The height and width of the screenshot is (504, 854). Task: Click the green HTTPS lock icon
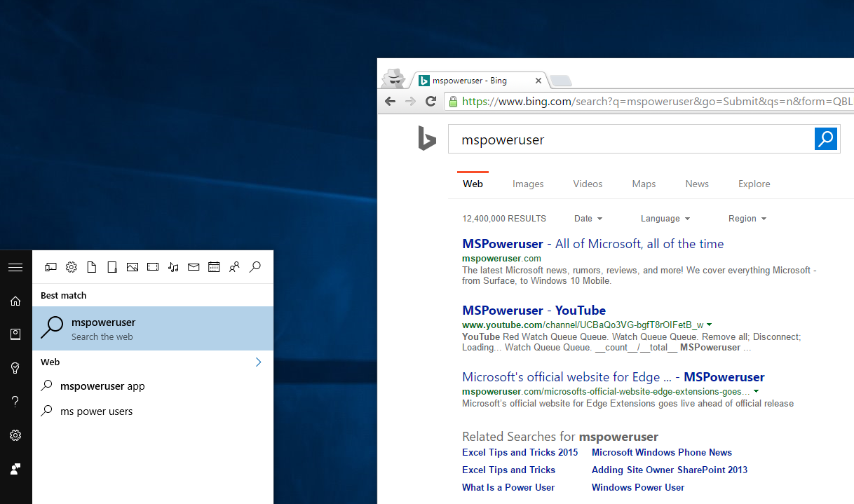tap(454, 102)
